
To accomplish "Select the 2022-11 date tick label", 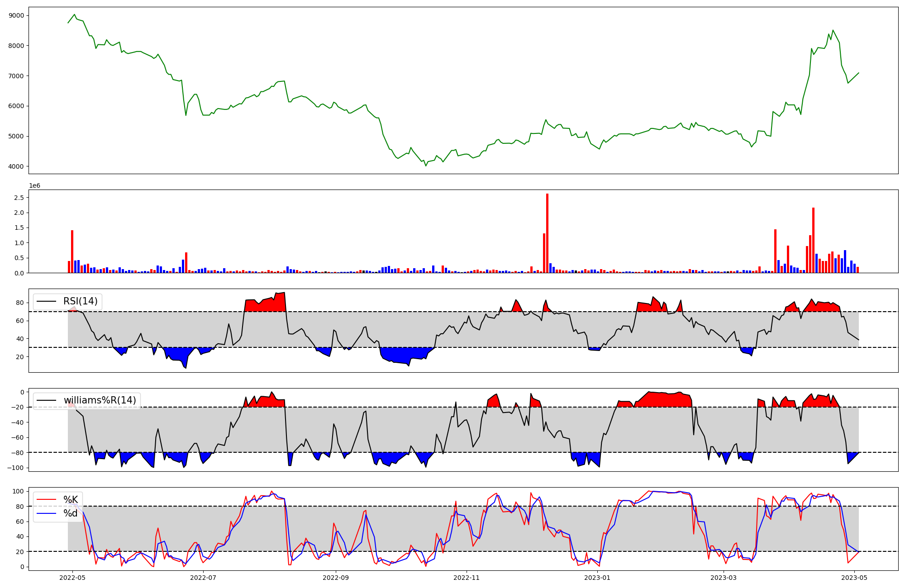I will click(467, 578).
